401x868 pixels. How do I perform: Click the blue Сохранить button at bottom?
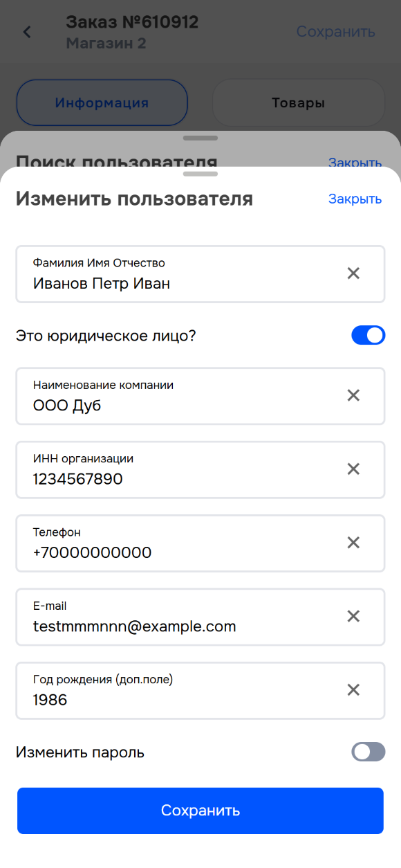(200, 811)
